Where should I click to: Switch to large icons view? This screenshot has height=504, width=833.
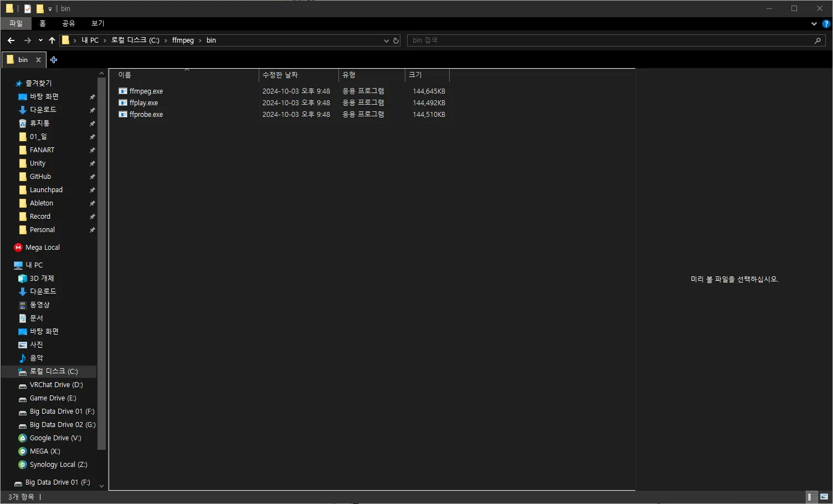[824, 497]
